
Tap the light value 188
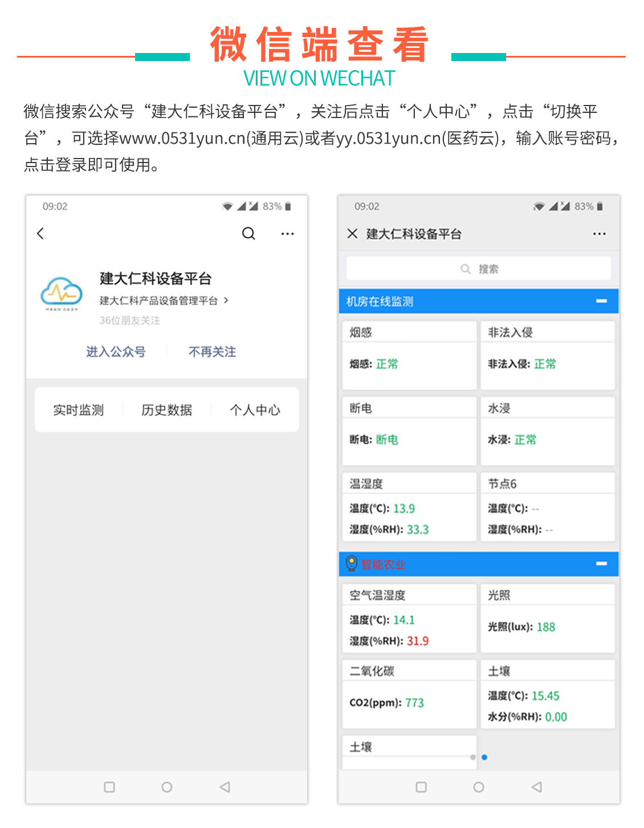click(546, 627)
